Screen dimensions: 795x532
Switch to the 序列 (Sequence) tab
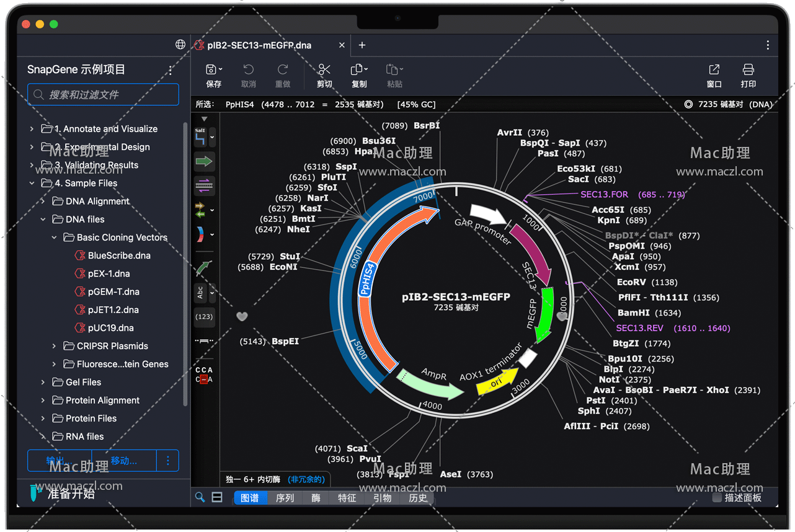285,497
